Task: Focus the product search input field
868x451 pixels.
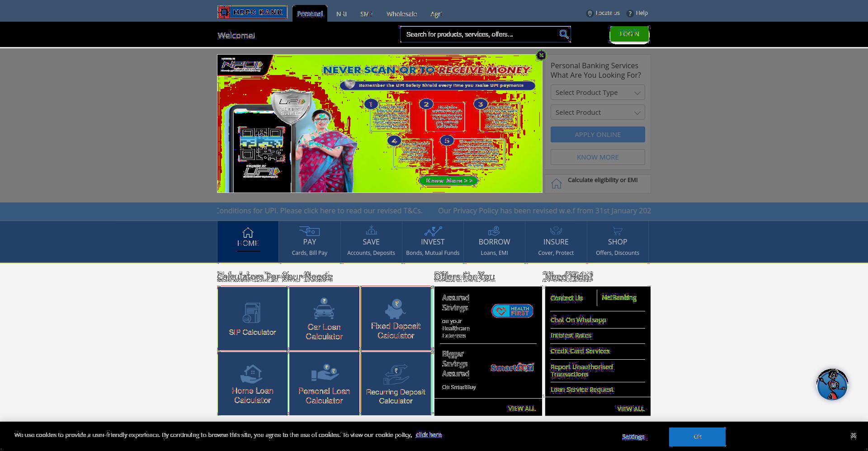Action: pos(479,34)
